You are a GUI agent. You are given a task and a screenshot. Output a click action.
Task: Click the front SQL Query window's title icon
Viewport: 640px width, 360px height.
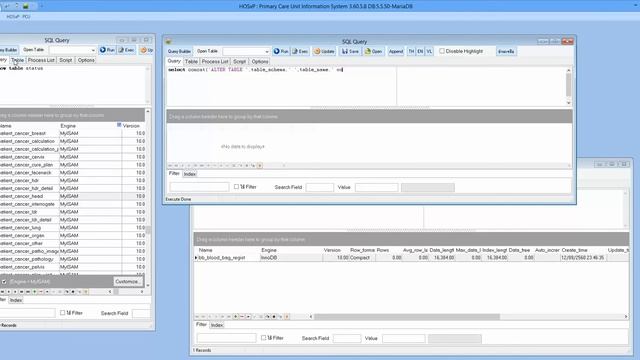pyautogui.click(x=168, y=42)
